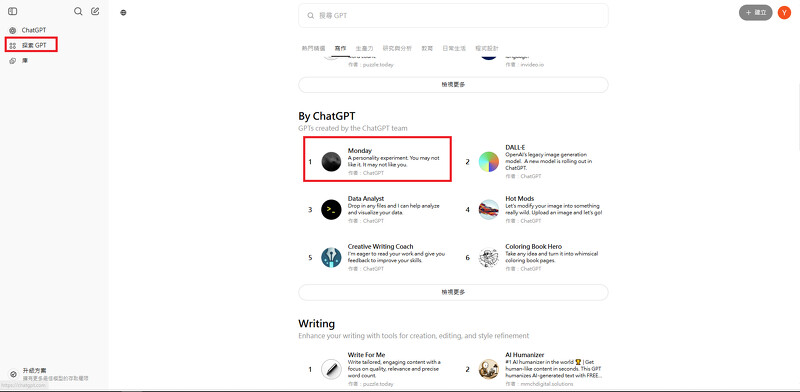Click 'Take any idea and turn it' description
Screen dimensions: 800x392
coord(552,257)
